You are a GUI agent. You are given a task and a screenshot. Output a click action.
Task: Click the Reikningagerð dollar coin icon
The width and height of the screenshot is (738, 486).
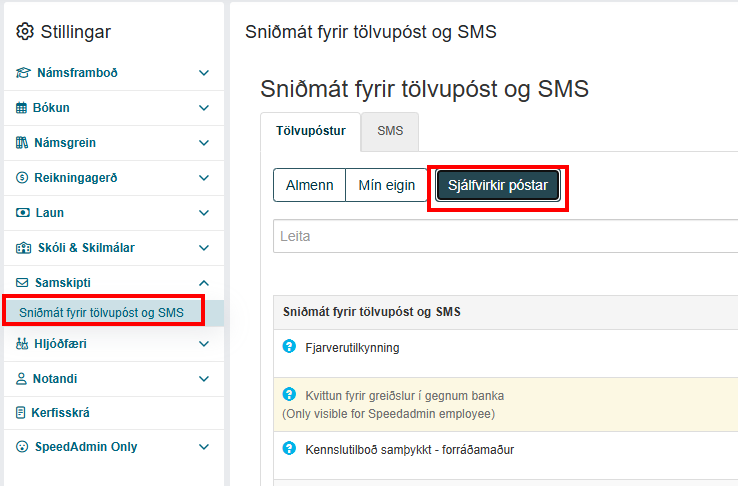22,178
